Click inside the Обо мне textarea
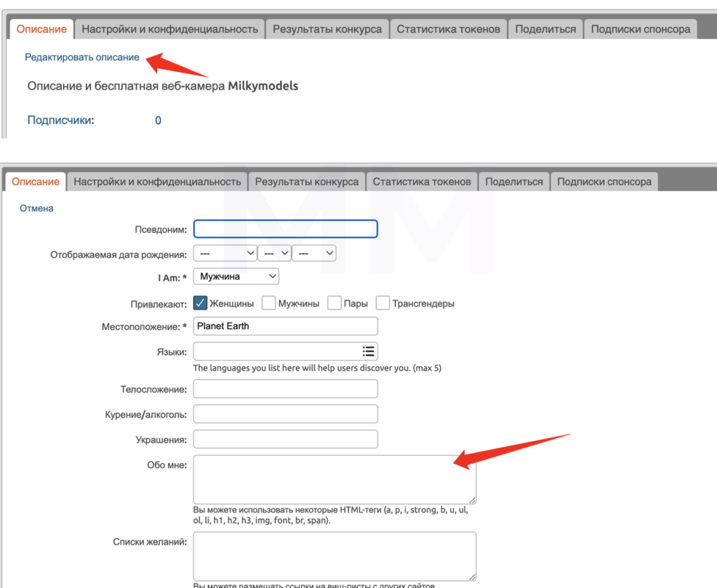 coord(335,479)
